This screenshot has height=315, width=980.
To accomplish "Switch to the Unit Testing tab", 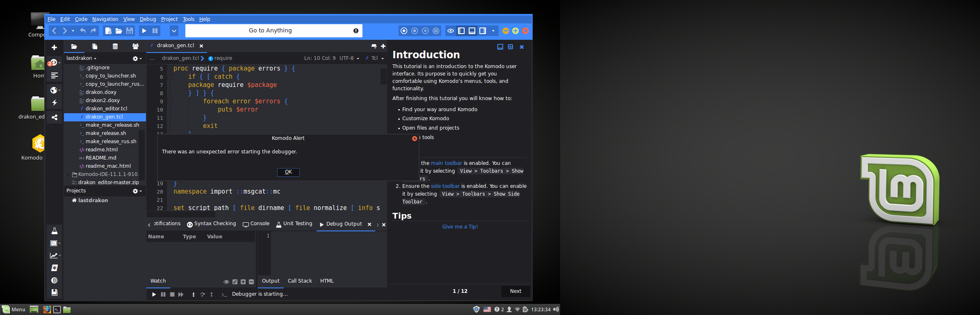I will click(294, 224).
